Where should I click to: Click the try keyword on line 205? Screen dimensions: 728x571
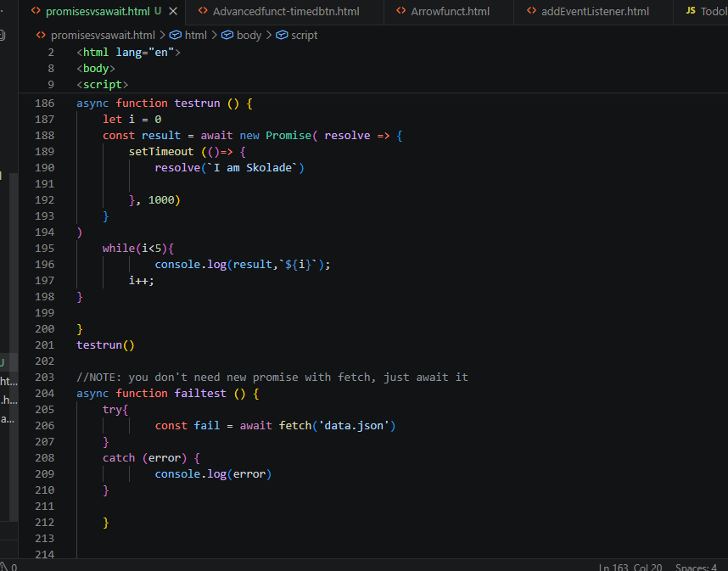(x=112, y=410)
